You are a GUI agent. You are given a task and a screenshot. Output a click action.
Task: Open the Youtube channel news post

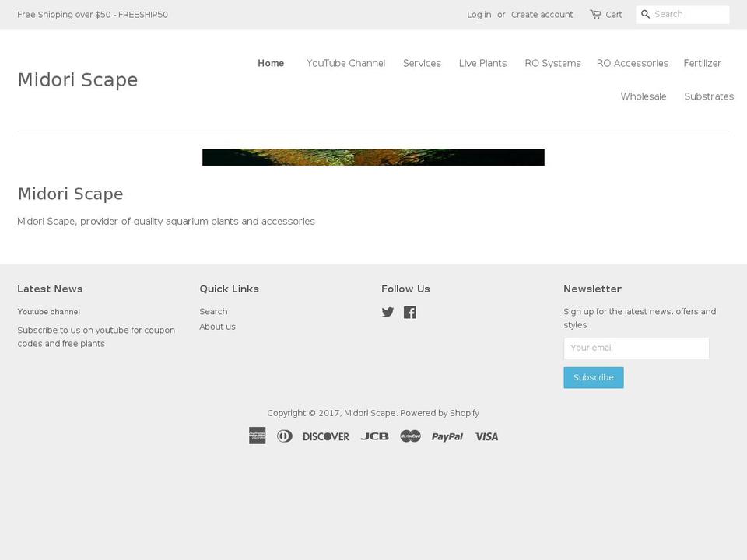pos(48,312)
